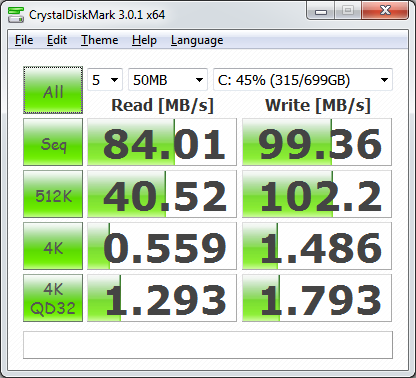Select the 4K QD32 write result 1.793

[317, 298]
